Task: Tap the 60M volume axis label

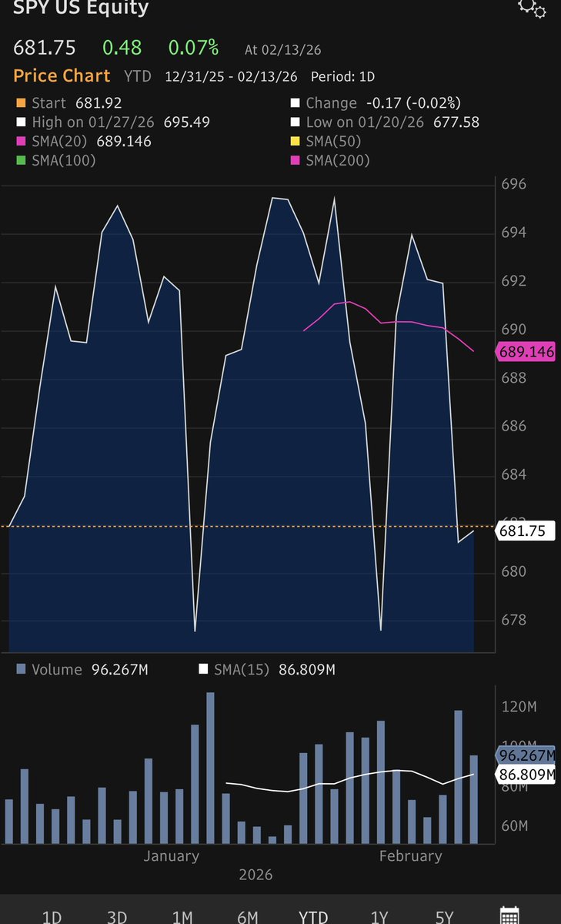Action: coord(514,826)
